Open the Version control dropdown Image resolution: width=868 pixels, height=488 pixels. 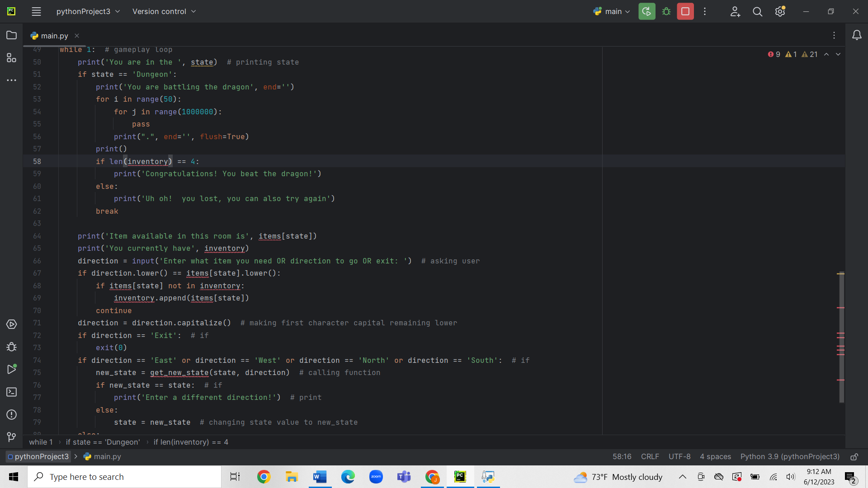point(164,12)
